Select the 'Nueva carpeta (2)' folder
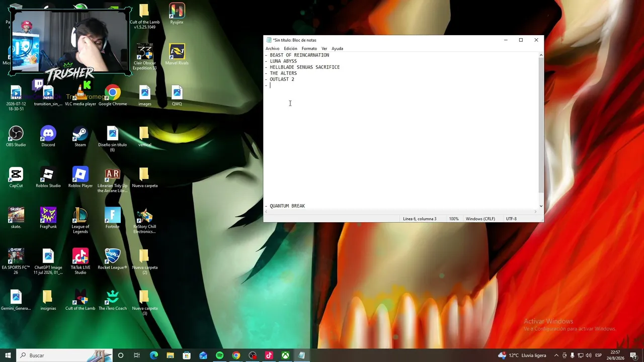 (x=145, y=262)
